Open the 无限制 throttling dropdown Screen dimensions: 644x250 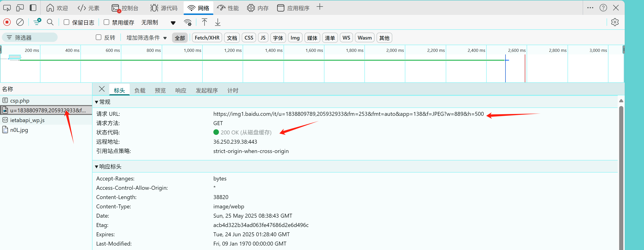coord(158,23)
